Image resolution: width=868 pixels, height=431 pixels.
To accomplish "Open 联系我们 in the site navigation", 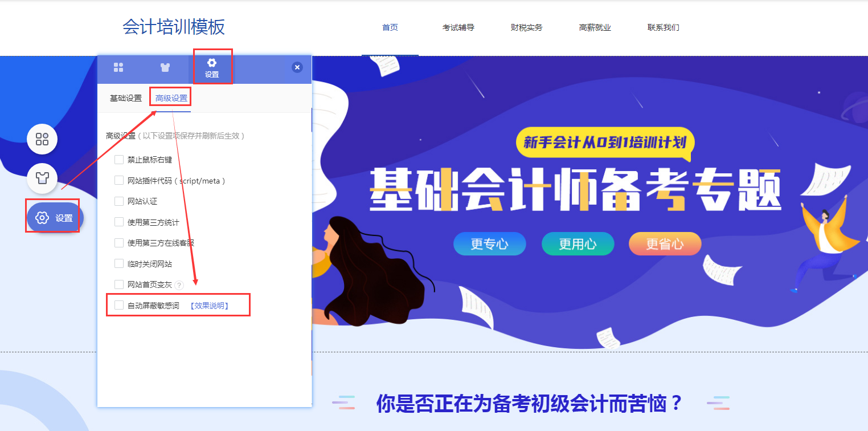I will click(x=663, y=27).
